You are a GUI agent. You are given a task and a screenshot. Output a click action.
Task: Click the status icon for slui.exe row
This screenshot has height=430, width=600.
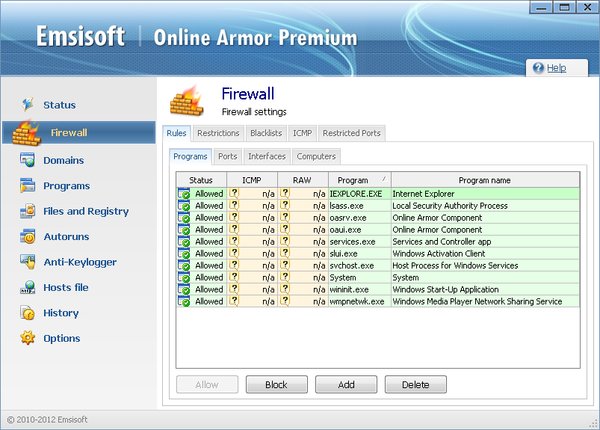tap(184, 253)
